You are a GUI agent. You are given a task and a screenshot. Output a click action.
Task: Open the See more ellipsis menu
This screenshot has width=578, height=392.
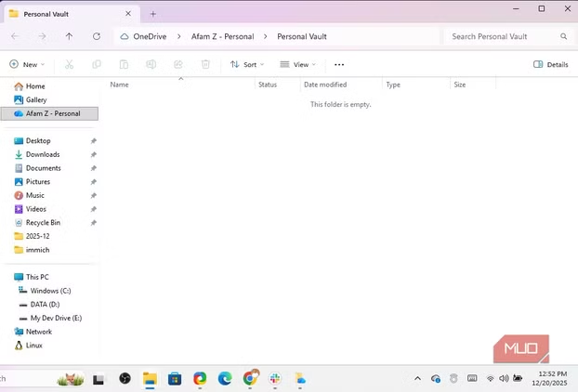click(339, 65)
